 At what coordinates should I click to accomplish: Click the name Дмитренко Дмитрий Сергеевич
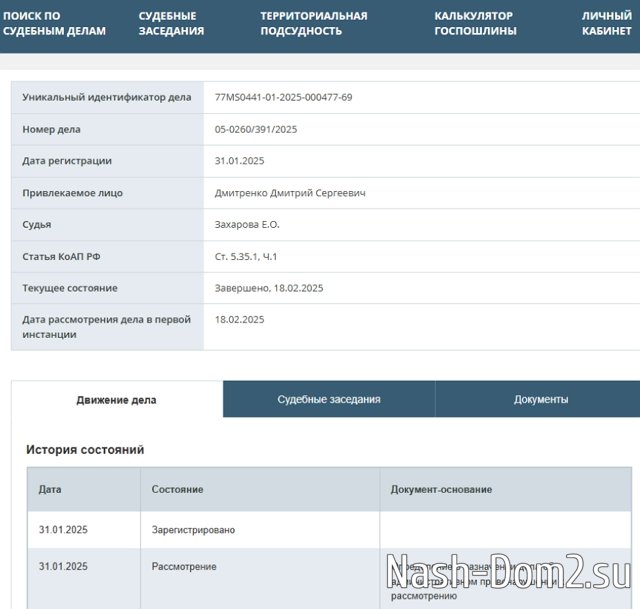point(290,193)
